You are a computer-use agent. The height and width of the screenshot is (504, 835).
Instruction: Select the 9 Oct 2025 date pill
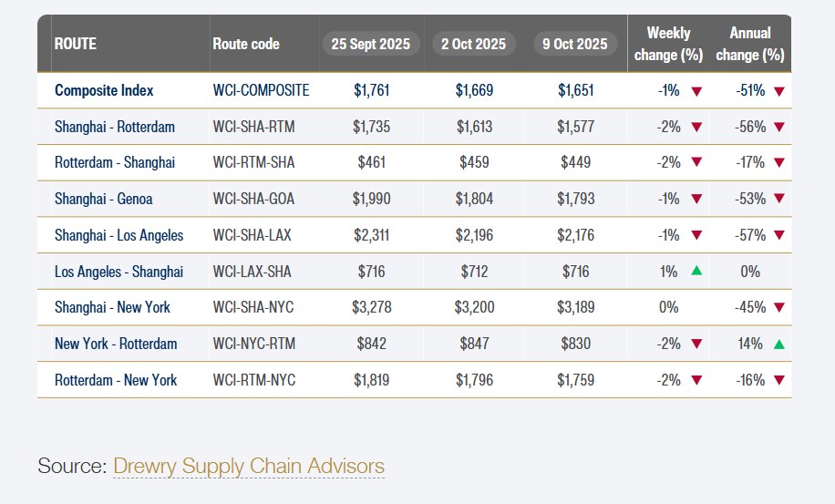tap(574, 44)
